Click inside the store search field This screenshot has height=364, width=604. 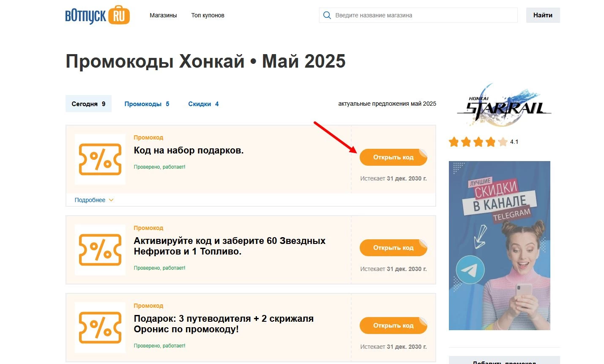pos(418,15)
